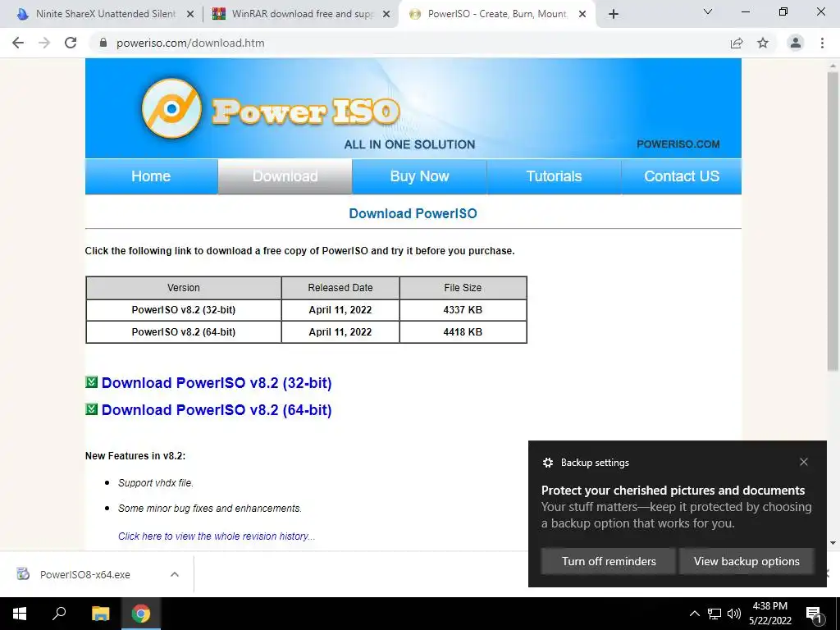840x630 pixels.
Task: Open the Chrome profile icon
Action: (796, 43)
